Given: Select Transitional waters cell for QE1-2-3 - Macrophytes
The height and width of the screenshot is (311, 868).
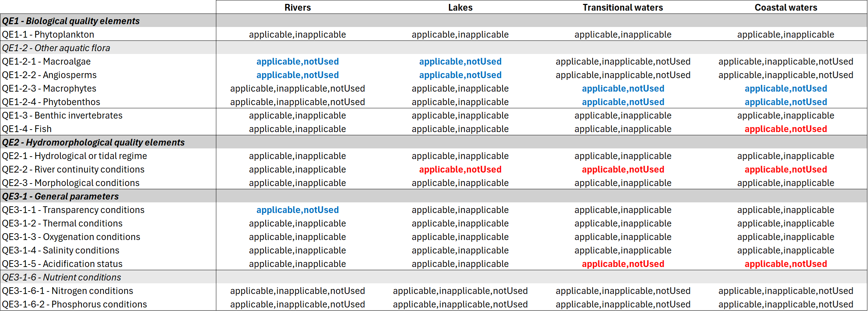Looking at the screenshot, I should [623, 88].
